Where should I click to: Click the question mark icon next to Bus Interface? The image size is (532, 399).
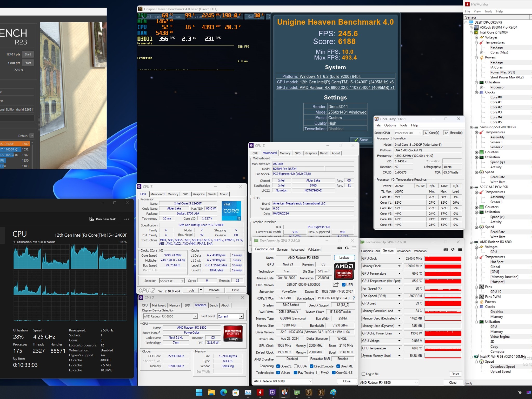point(354,298)
